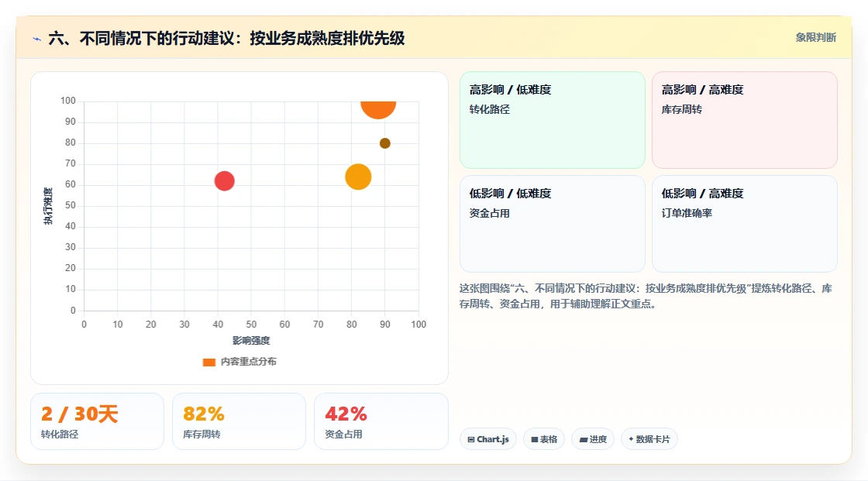Click the amber bubble near 80 influence

(x=358, y=177)
